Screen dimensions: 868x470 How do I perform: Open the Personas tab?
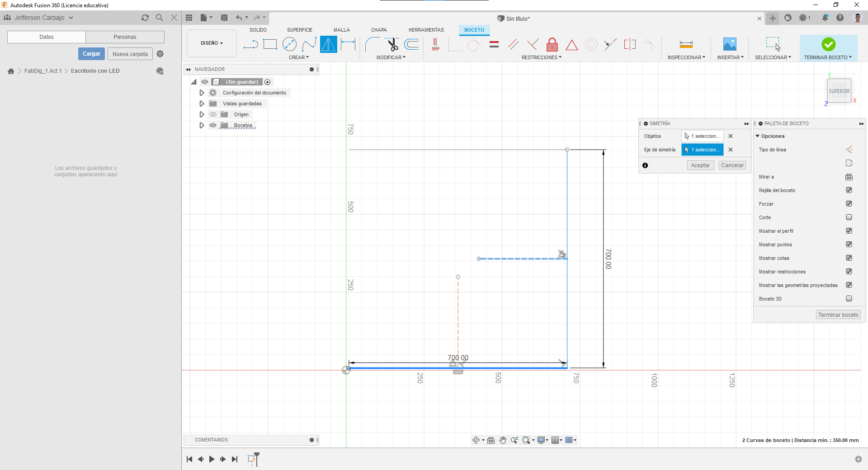point(125,37)
